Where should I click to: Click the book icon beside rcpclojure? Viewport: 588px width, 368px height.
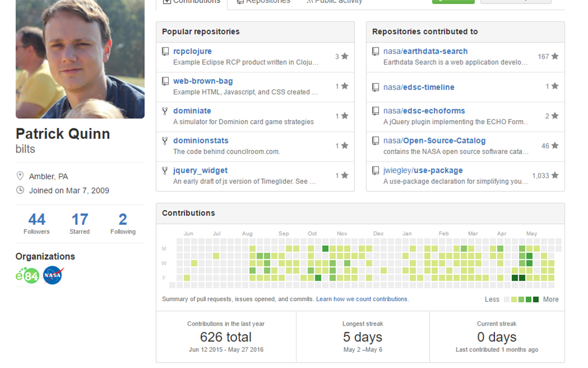coord(165,51)
